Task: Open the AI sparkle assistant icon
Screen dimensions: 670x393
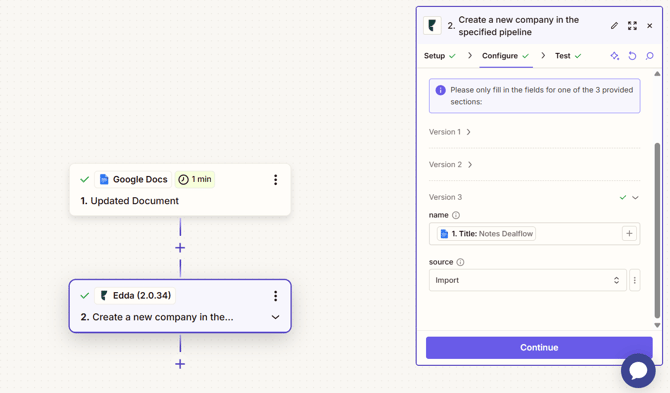Action: pyautogui.click(x=614, y=56)
